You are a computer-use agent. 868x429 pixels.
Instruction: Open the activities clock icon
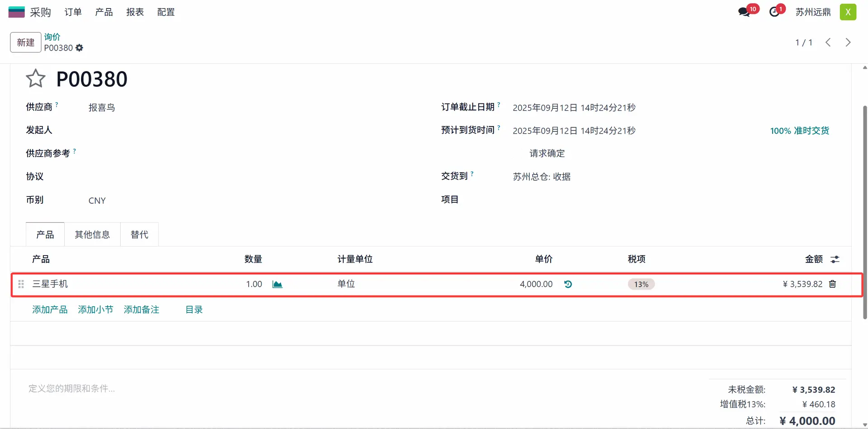(x=774, y=12)
